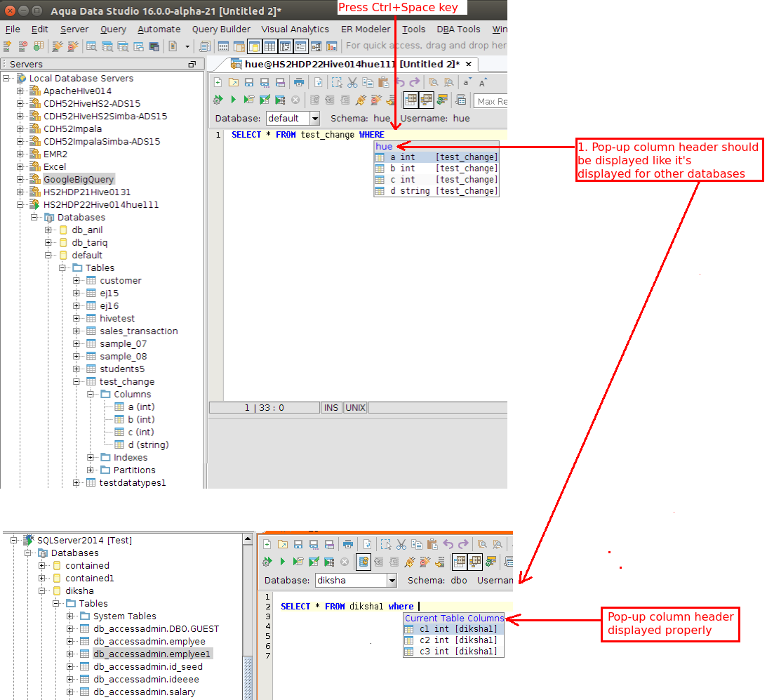The image size is (767, 700).
Task: Click Paste clipboard icon in Hive editor toolbar
Action: 383,82
